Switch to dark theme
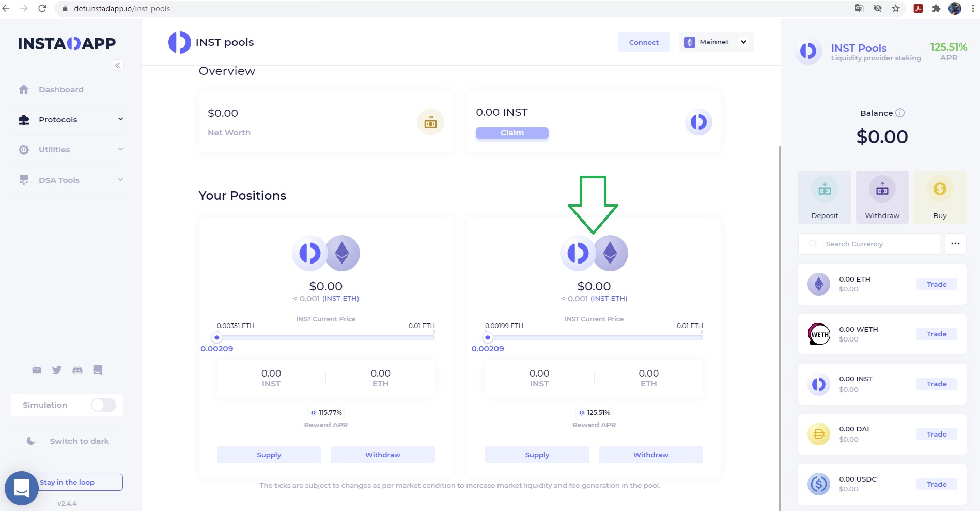980x511 pixels. click(79, 441)
